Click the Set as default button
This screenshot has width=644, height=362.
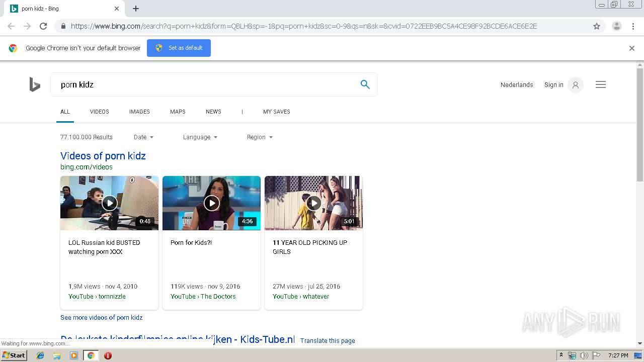179,48
